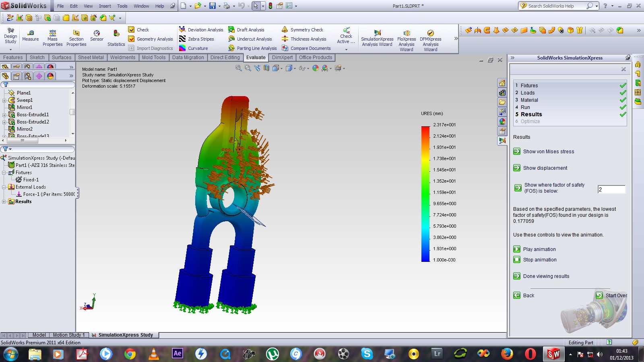Click the URES color legend bar

tap(425, 194)
